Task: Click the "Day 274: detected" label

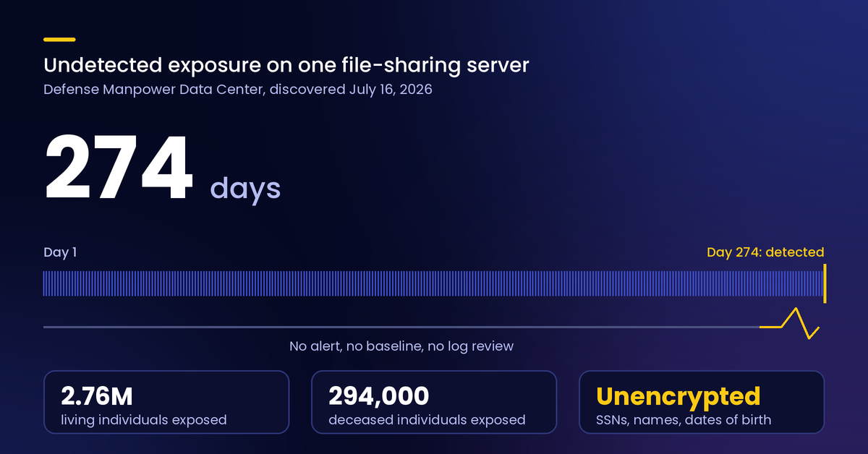Action: pyautogui.click(x=765, y=252)
